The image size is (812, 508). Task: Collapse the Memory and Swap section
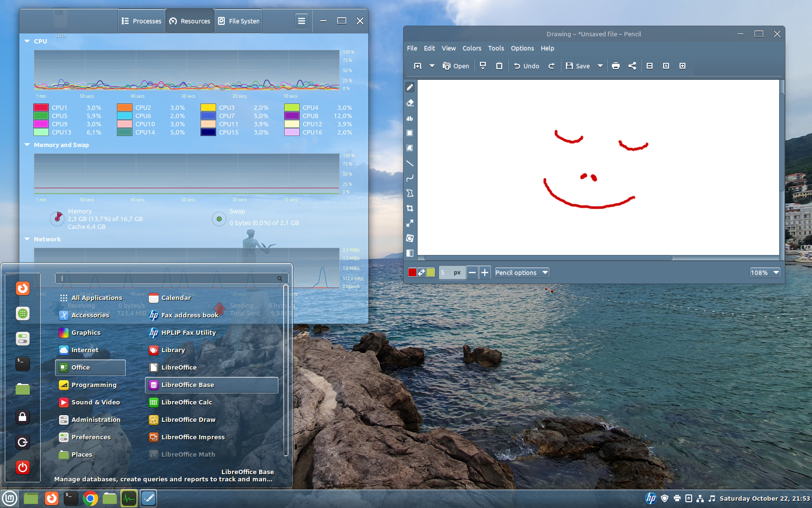27,145
